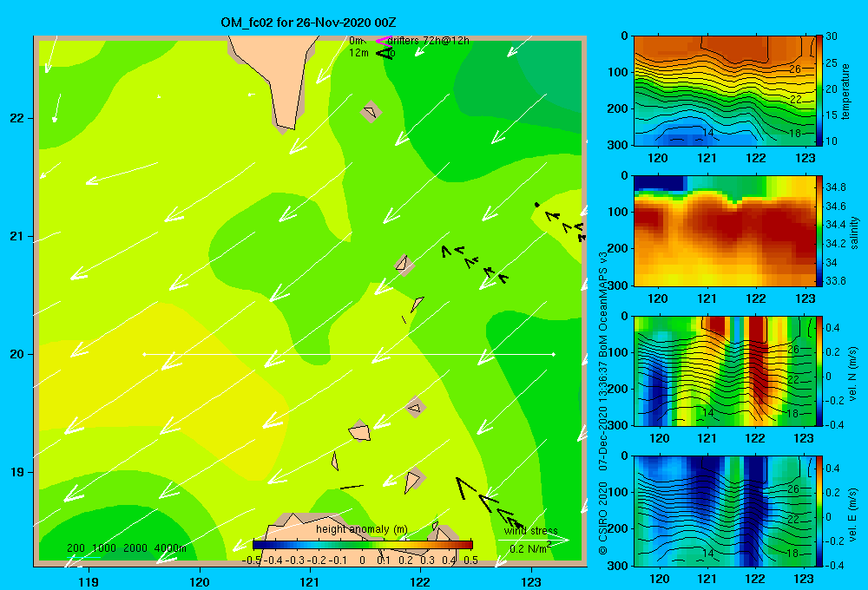Click the temperature color bar
The image size is (868, 590).
[x=819, y=91]
